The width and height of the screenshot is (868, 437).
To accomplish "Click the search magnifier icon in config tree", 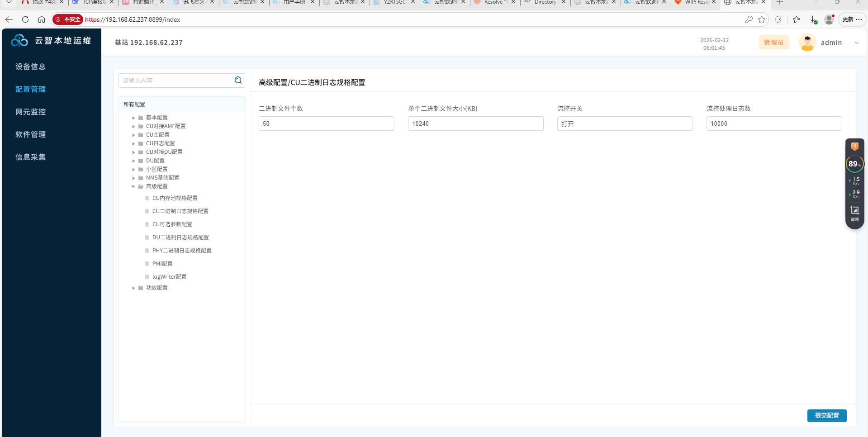I will (238, 81).
